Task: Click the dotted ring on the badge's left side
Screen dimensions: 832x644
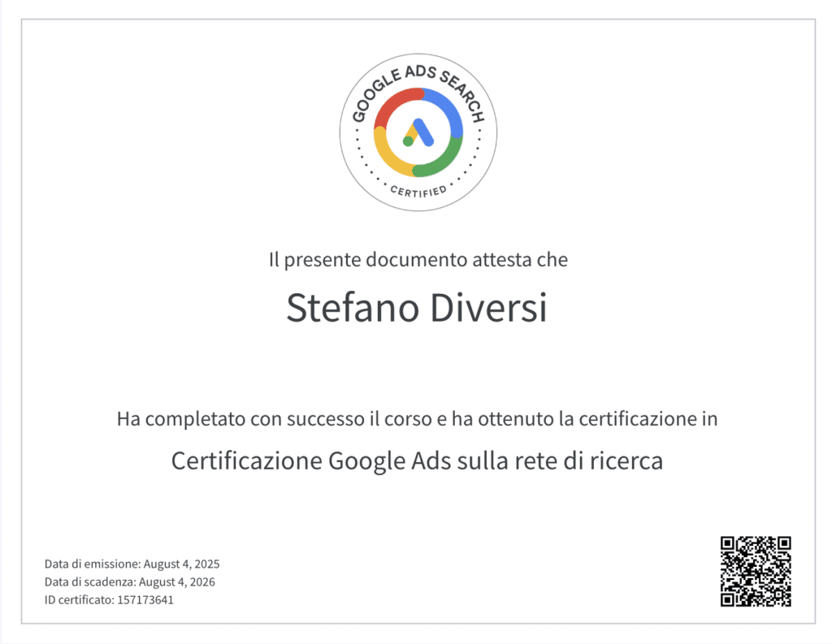Action: click(x=357, y=145)
